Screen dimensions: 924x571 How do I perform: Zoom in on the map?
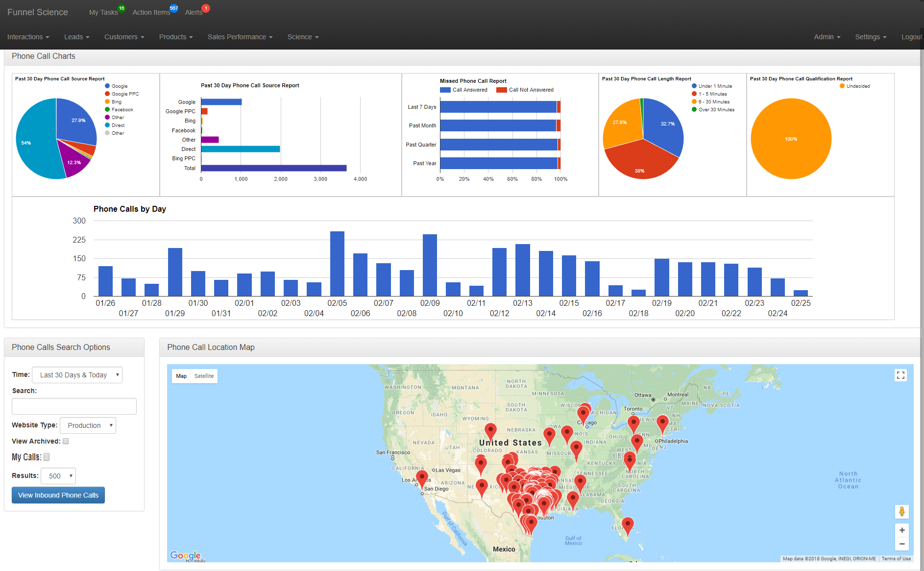pos(902,530)
